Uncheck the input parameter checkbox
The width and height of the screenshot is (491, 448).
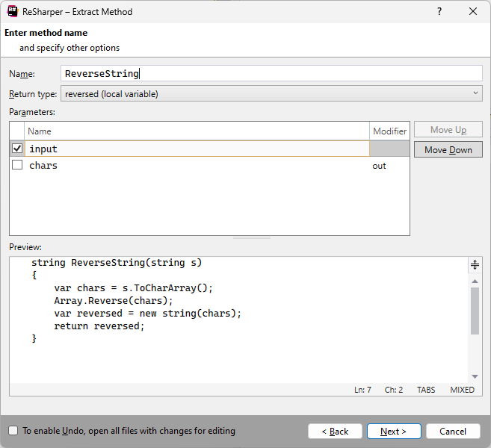[x=17, y=149]
